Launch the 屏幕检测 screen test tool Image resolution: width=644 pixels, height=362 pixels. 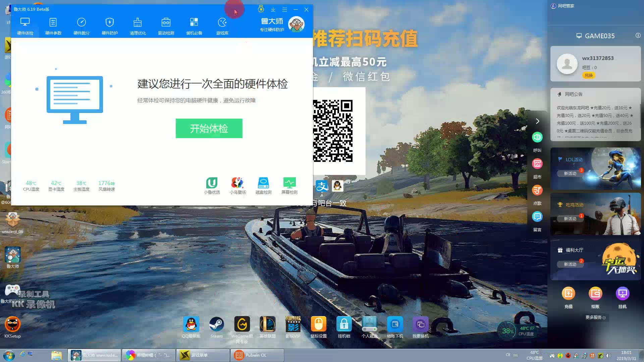(x=289, y=185)
